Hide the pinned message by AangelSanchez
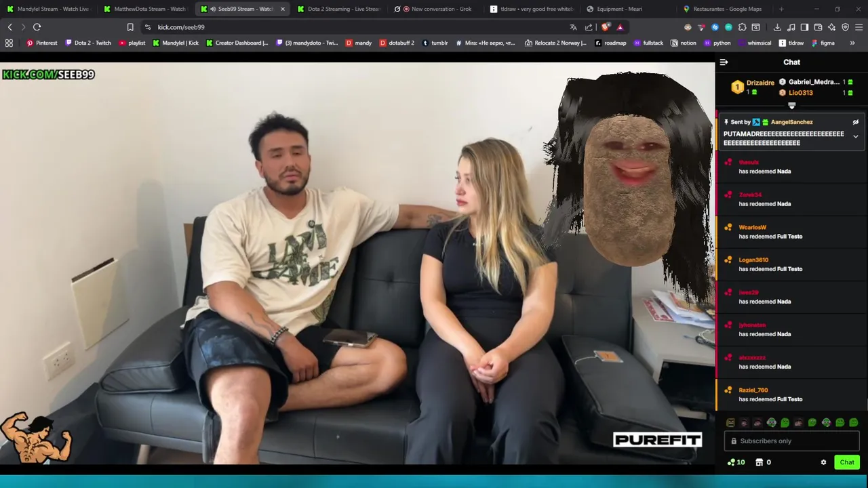The width and height of the screenshot is (868, 488). point(856,122)
